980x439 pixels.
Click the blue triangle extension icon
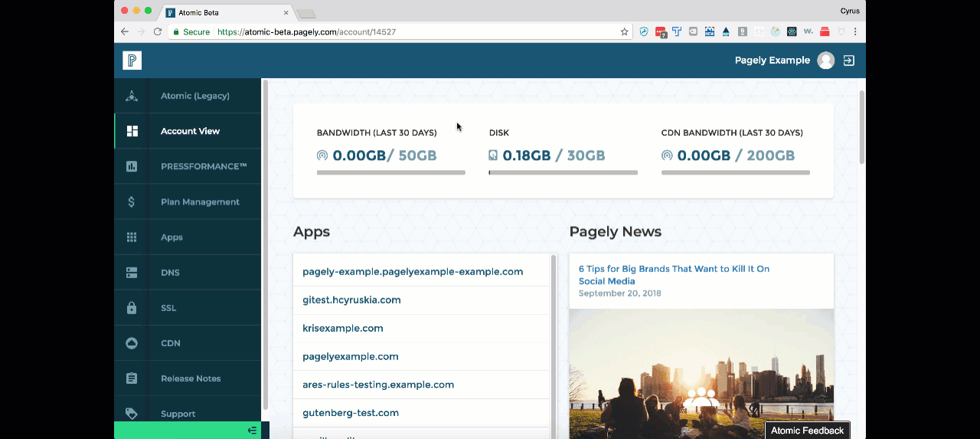pyautogui.click(x=726, y=32)
